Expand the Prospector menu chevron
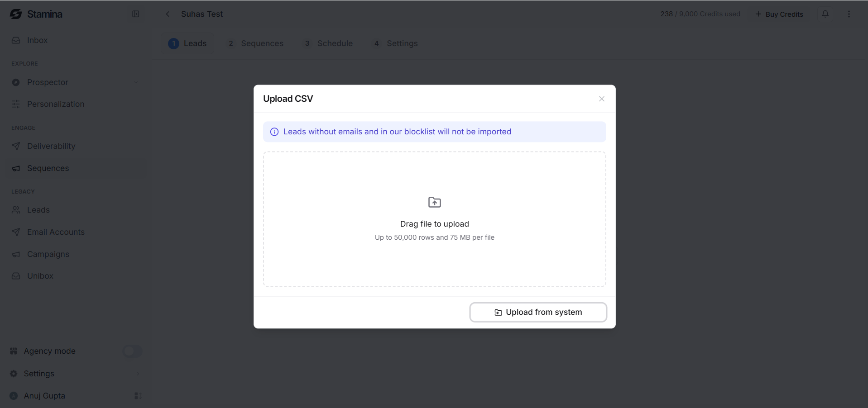This screenshot has height=408, width=868. tap(136, 82)
